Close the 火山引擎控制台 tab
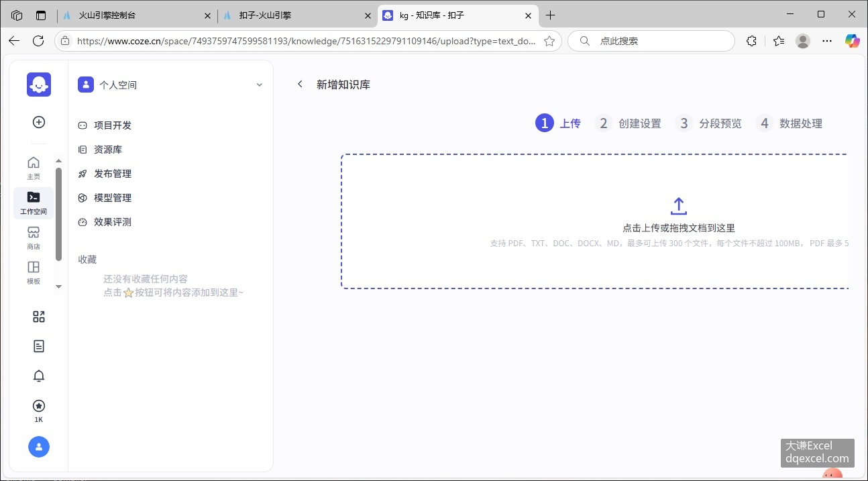The width and height of the screenshot is (868, 481). click(207, 15)
